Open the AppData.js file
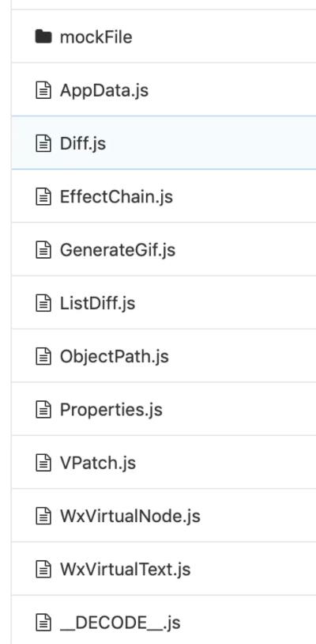Screen dimensions: 316x644 [104, 91]
